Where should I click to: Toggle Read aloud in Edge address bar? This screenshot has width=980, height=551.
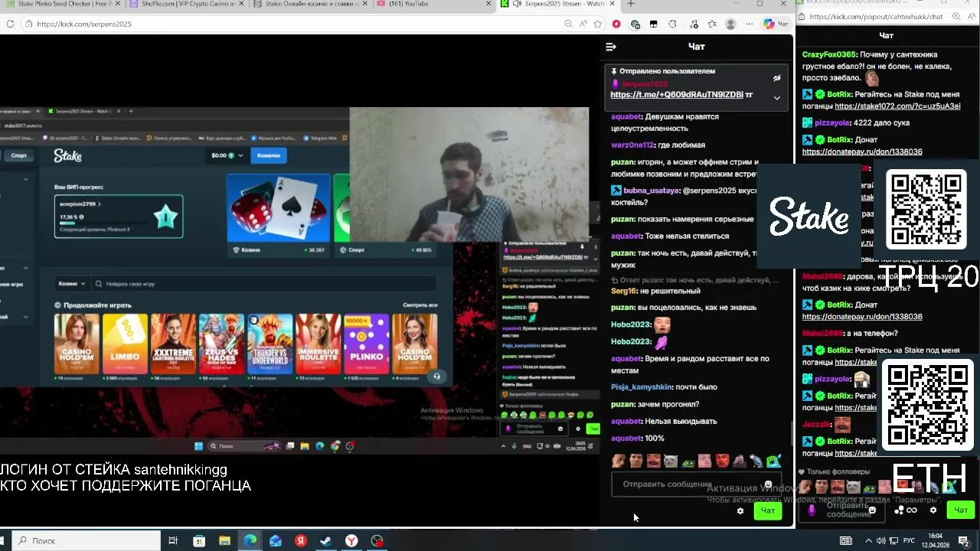pos(583,24)
